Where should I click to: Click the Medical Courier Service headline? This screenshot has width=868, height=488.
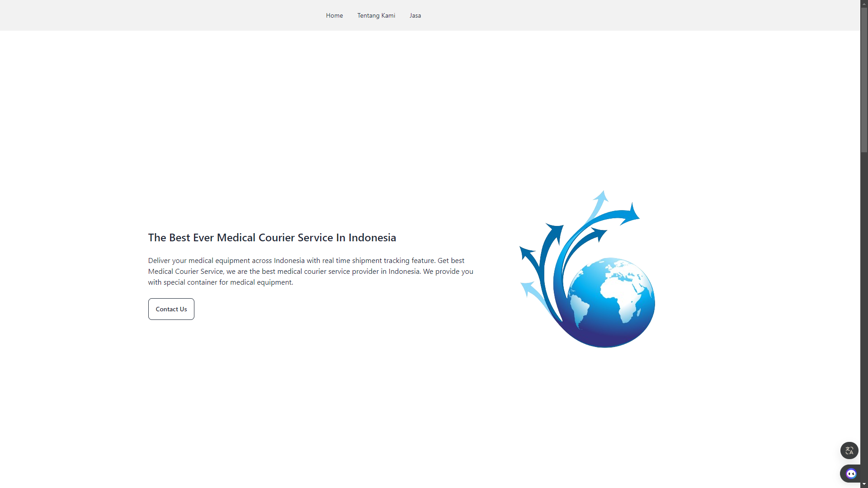[x=272, y=238]
